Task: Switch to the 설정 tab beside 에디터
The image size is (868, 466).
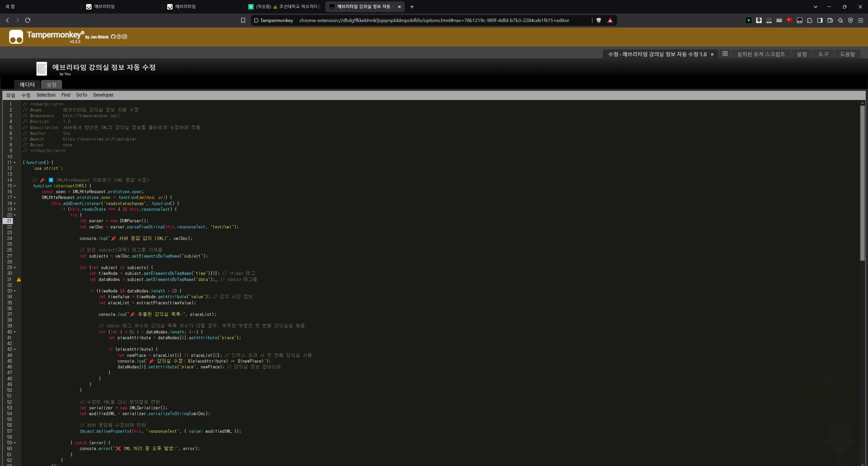Action: (x=52, y=84)
